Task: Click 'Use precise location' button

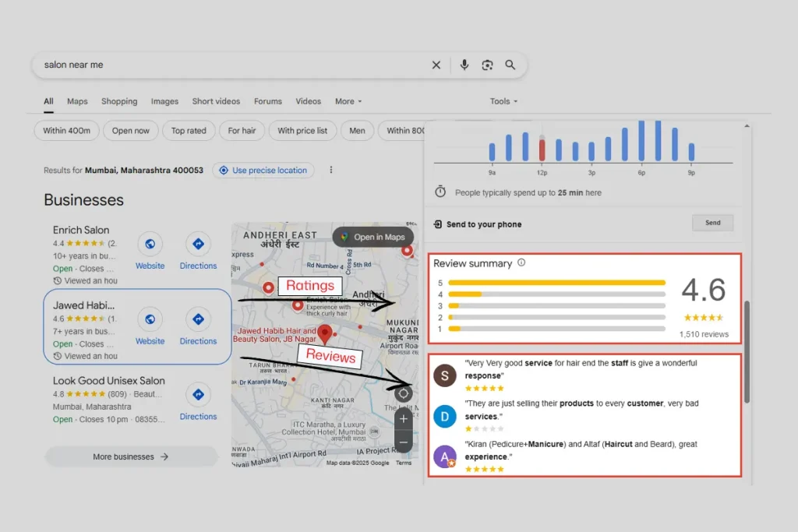Action: [x=263, y=171]
